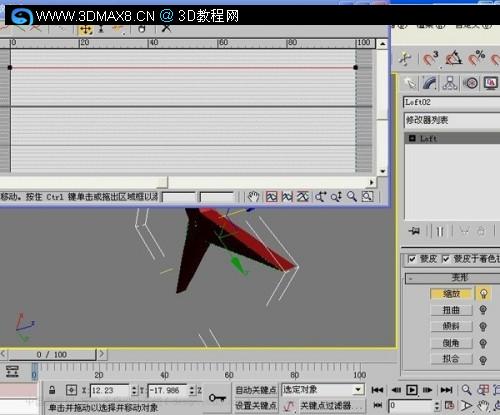This screenshot has height=415, width=500.
Task: Select Zoom Values tool in curve editor
Action: (336, 197)
